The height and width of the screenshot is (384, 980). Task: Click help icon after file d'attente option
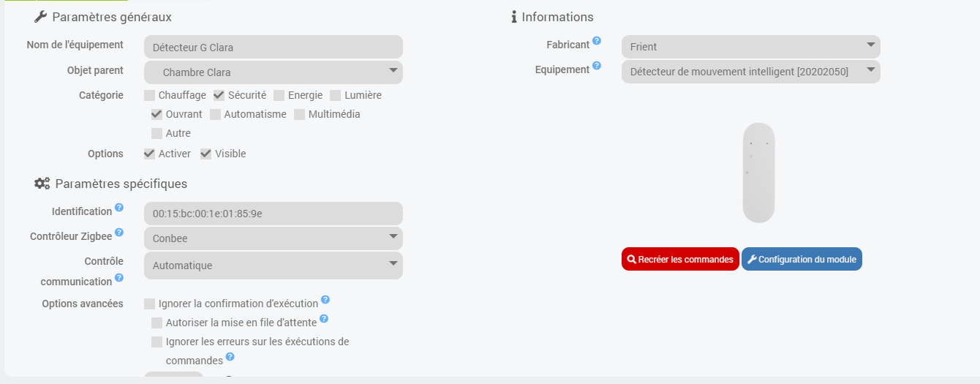pos(324,319)
